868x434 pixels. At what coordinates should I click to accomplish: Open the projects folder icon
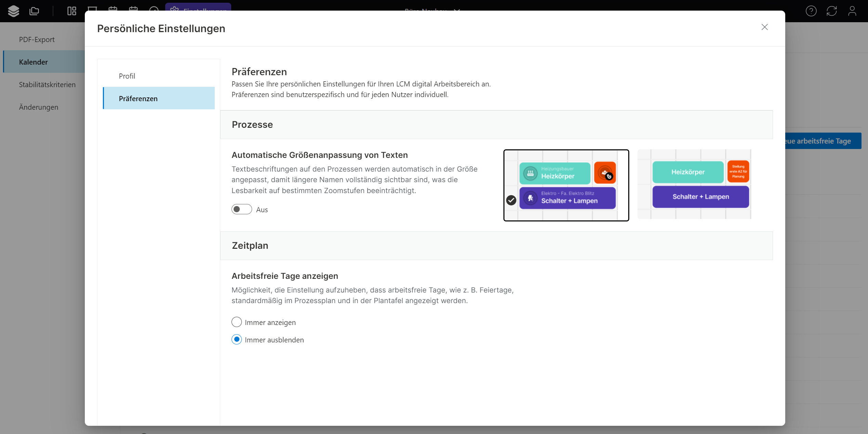click(34, 11)
